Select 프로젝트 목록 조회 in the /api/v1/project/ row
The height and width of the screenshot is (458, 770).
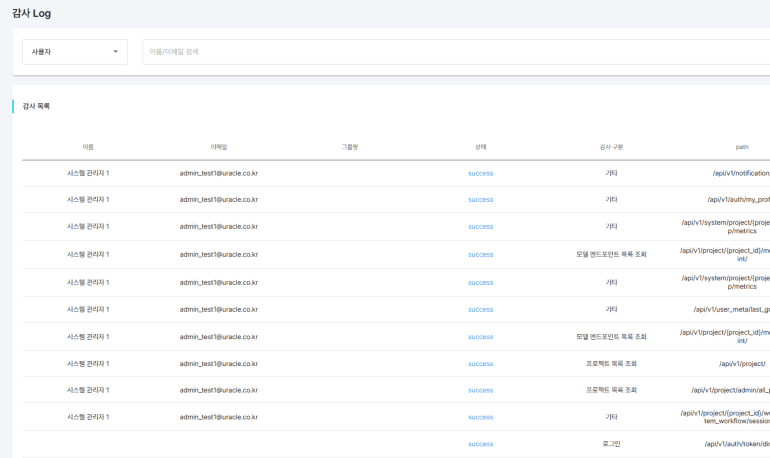coord(611,364)
